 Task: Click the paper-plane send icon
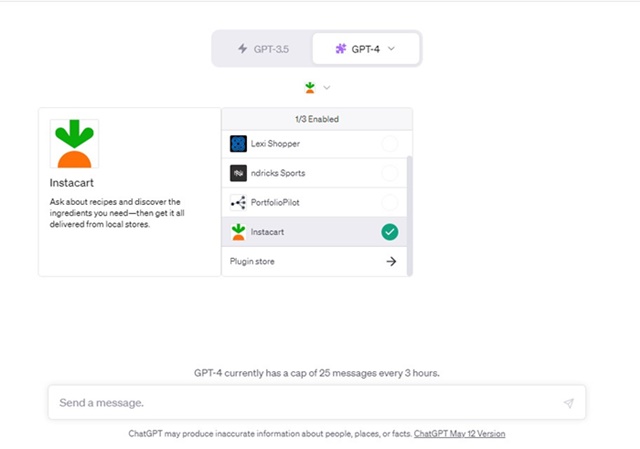click(x=569, y=403)
